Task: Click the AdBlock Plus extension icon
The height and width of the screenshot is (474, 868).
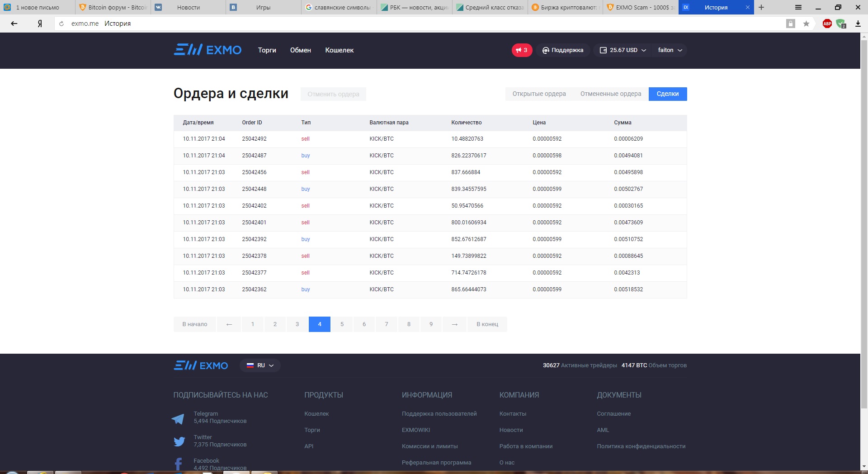Action: [827, 24]
